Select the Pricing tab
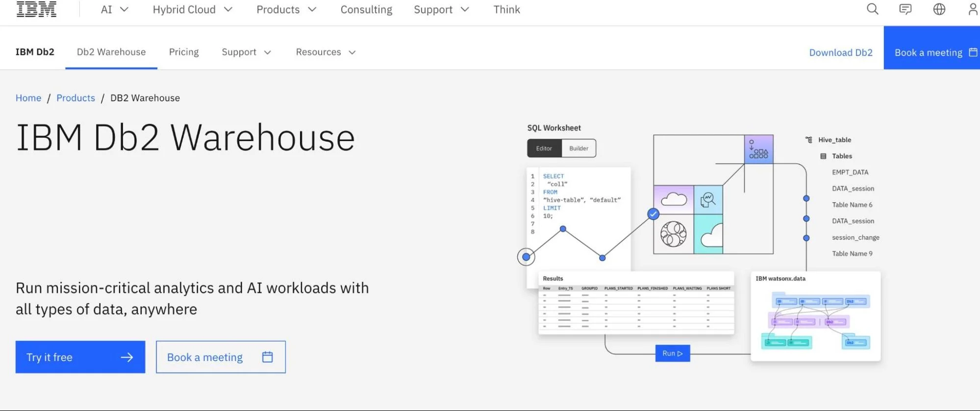The height and width of the screenshot is (411, 980). (184, 52)
